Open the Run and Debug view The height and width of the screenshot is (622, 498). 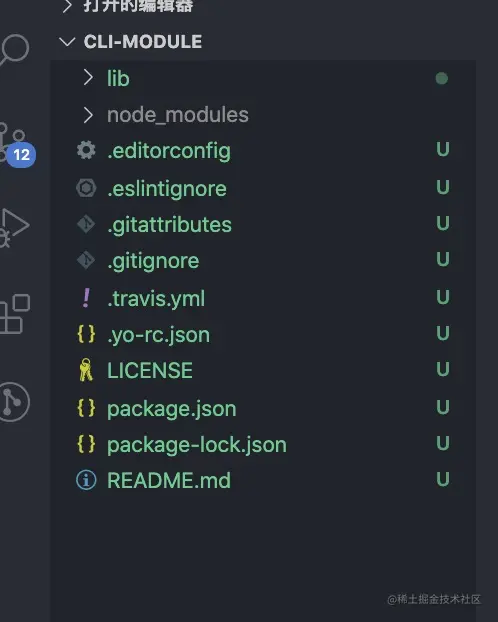click(13, 228)
